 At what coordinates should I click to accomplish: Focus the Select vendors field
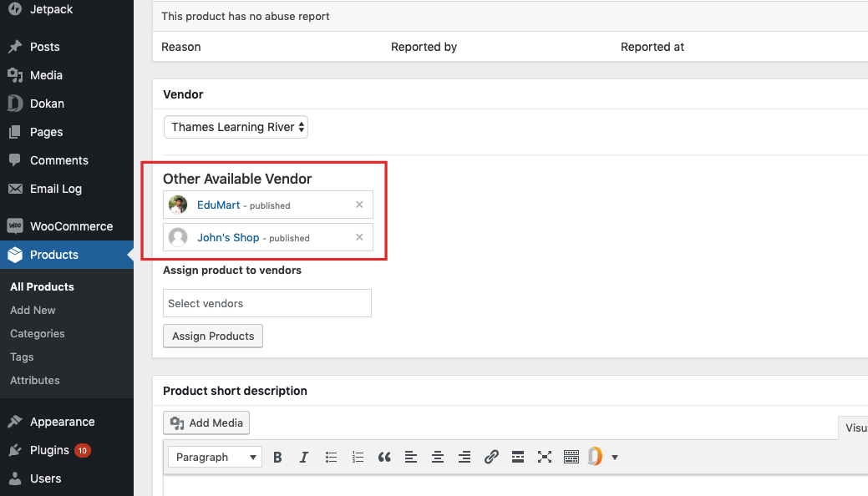tap(267, 303)
